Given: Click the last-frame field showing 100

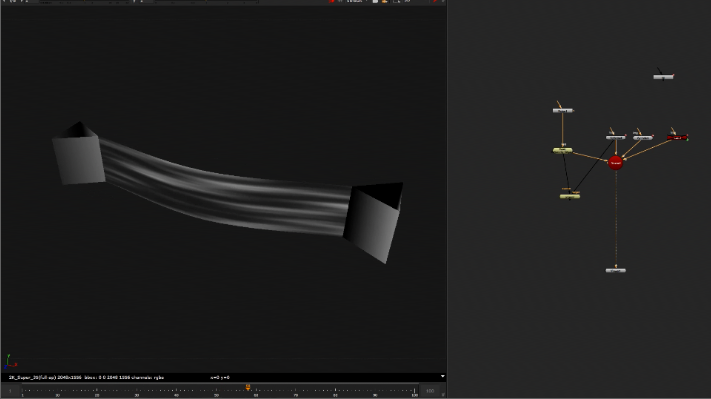Looking at the screenshot, I should (x=430, y=390).
